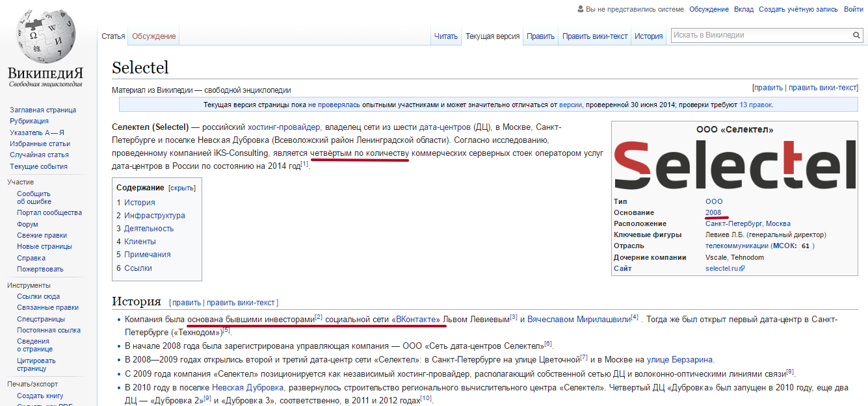Screen dimensions: 868x406
Task: Open «Ссылки сюда» under Инструменты
Action: 38,296
